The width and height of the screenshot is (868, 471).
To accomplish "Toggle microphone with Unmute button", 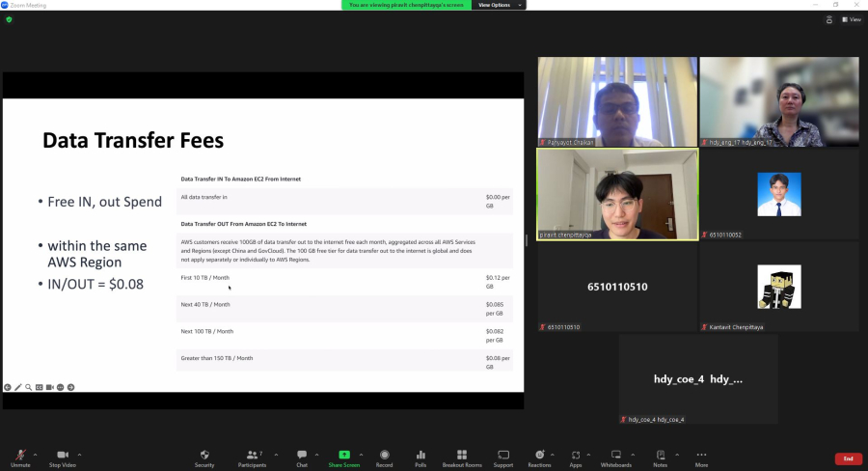I will coord(20,457).
